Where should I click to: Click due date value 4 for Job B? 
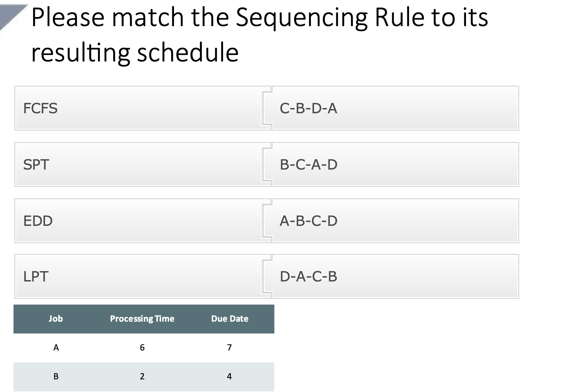(230, 377)
